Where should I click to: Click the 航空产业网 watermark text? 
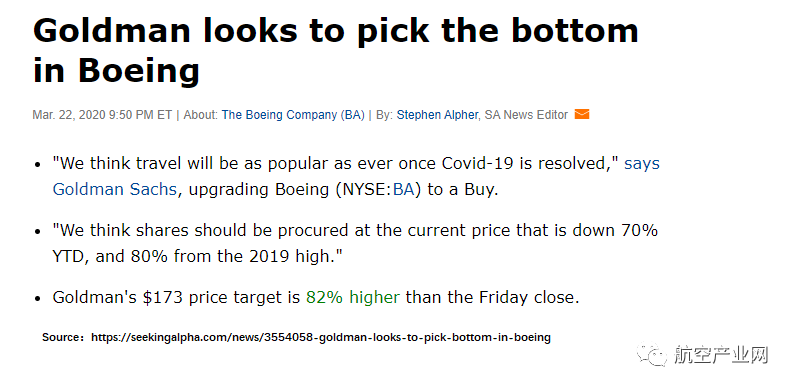click(721, 355)
